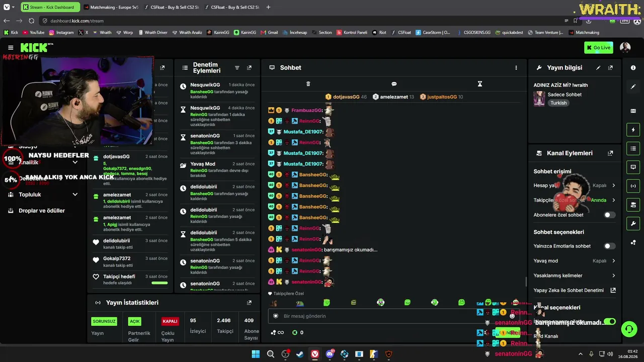Pop out the Denetim Eylemleri panel
This screenshot has height=362, width=644.
pos(249,68)
